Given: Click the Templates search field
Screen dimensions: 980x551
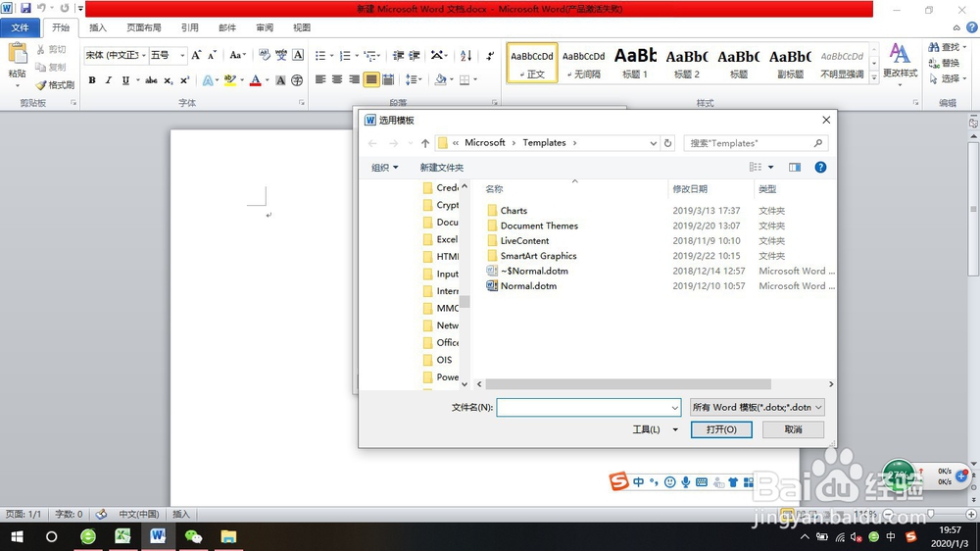Looking at the screenshot, I should (x=756, y=143).
